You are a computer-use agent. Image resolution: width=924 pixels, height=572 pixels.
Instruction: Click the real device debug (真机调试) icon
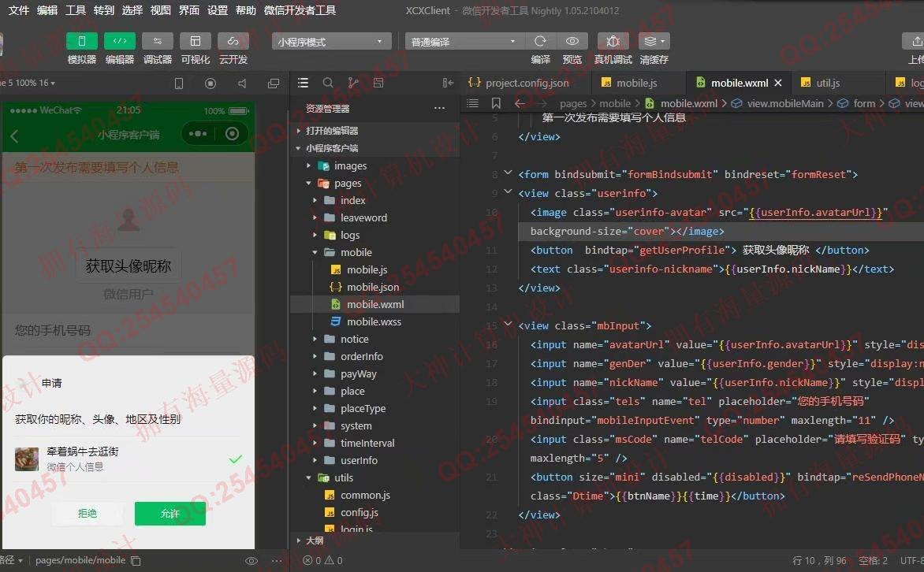(x=613, y=41)
